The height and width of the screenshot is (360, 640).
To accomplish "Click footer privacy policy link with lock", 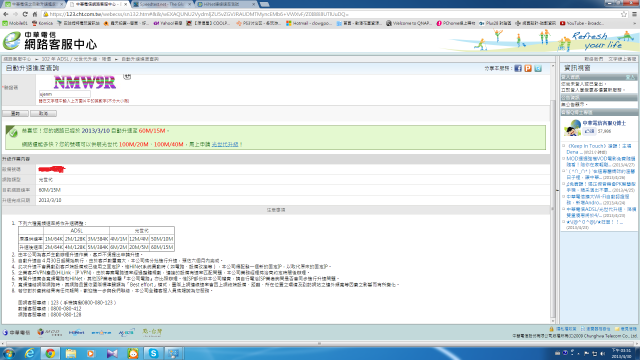I will coord(563,329).
